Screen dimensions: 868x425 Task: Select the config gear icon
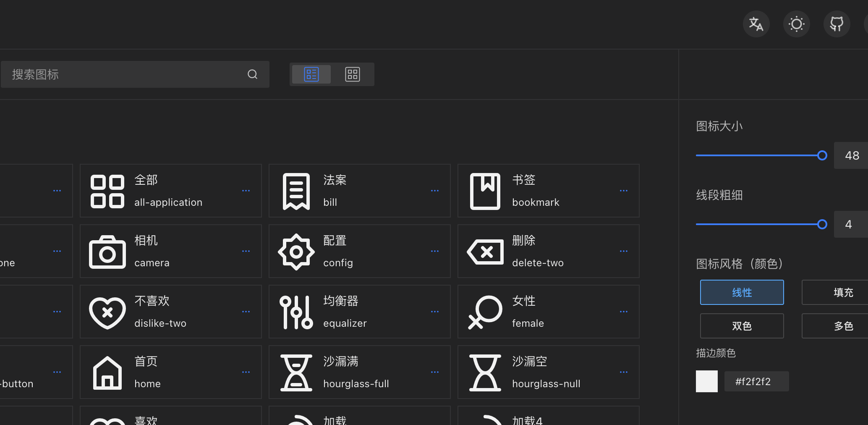[x=296, y=252]
